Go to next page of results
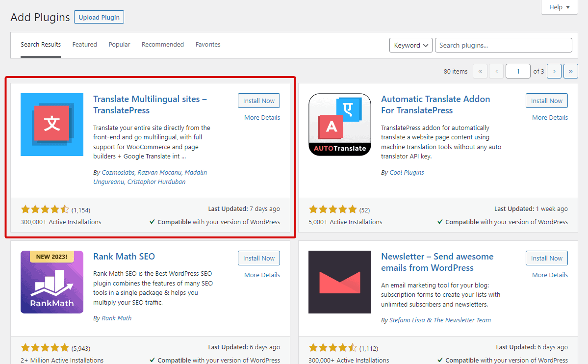The image size is (588, 364). 554,71
